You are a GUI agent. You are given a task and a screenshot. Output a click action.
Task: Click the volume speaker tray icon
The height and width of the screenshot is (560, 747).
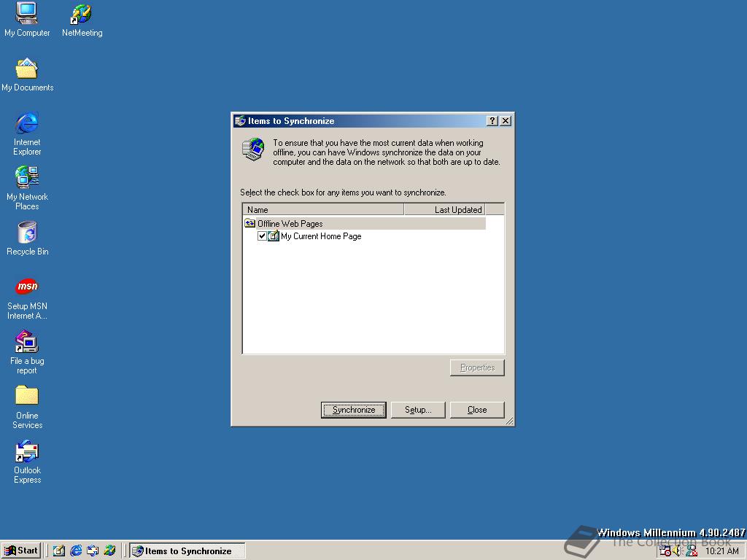point(678,551)
